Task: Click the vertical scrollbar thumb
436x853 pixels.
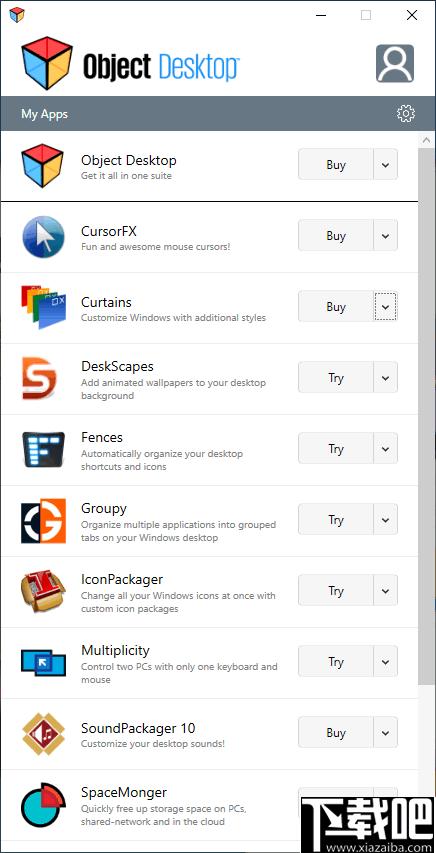Action: [x=427, y=416]
